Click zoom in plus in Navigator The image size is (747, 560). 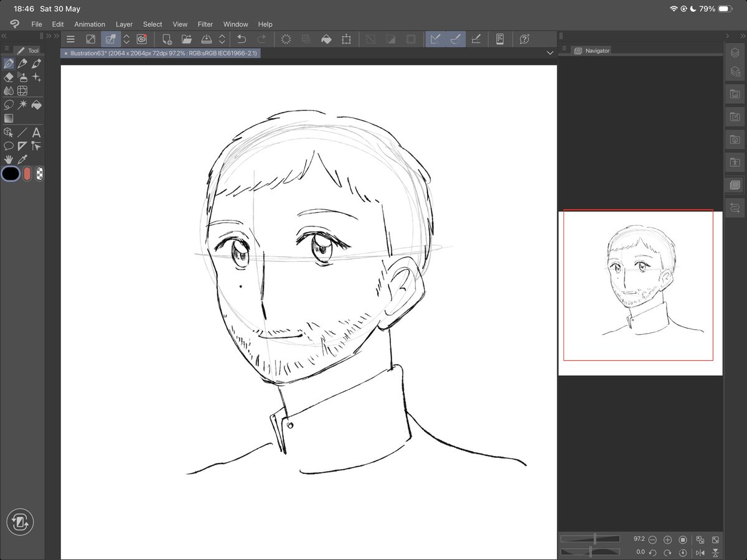point(667,539)
